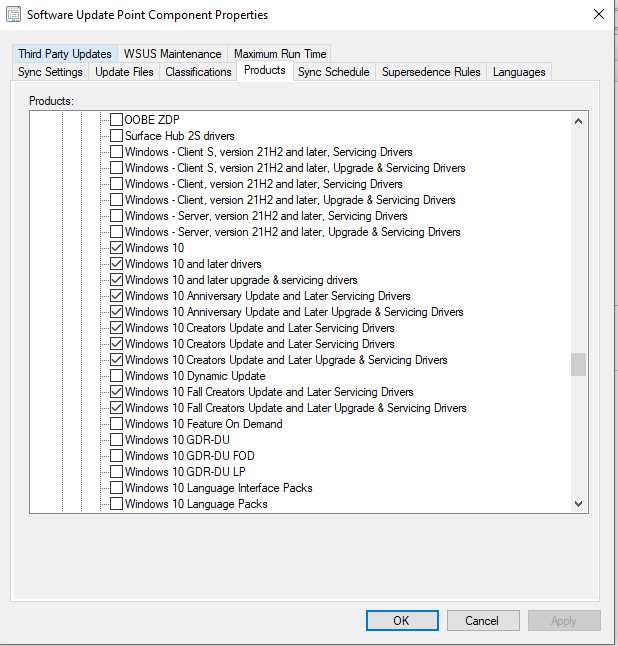This screenshot has height=646, width=618.
Task: Check the Windows 10 Language Packs checkbox
Action: (117, 504)
